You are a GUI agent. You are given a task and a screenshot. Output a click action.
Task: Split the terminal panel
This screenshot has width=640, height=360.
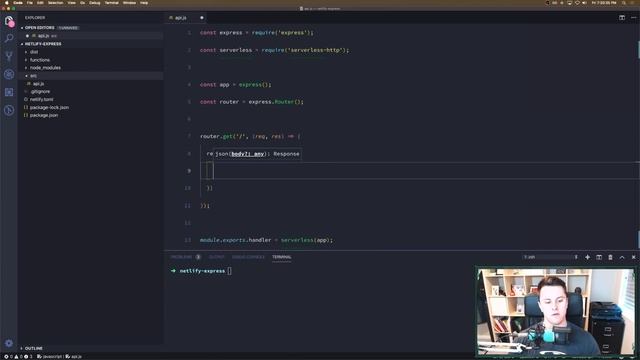pyautogui.click(x=599, y=257)
